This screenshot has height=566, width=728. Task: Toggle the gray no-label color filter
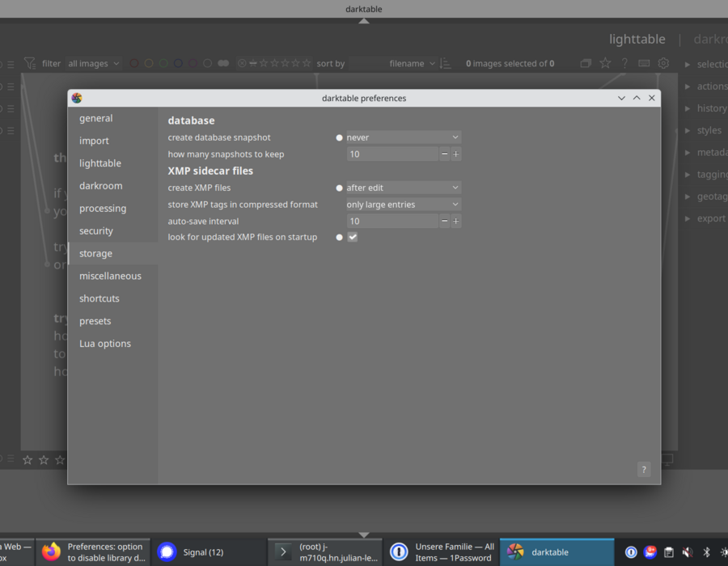click(208, 63)
